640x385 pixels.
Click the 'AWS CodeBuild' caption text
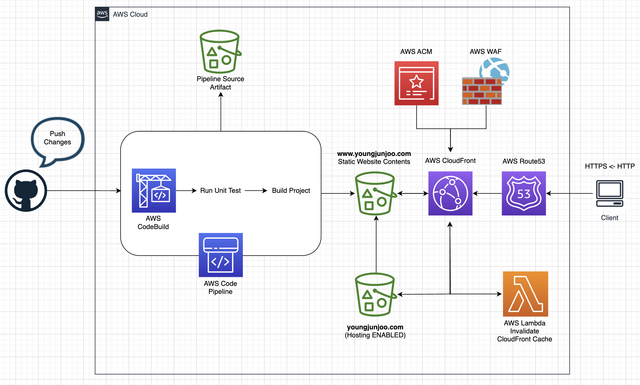[153, 223]
